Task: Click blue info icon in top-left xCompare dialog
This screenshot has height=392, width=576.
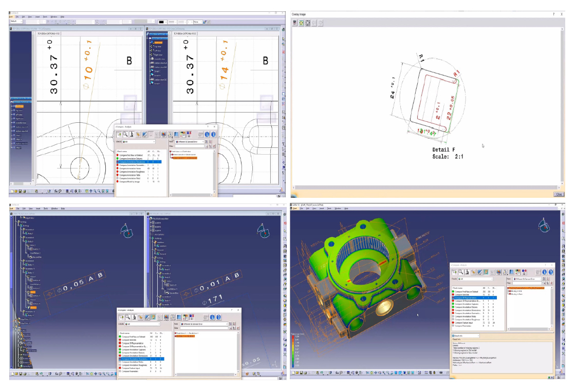Action: tap(207, 135)
